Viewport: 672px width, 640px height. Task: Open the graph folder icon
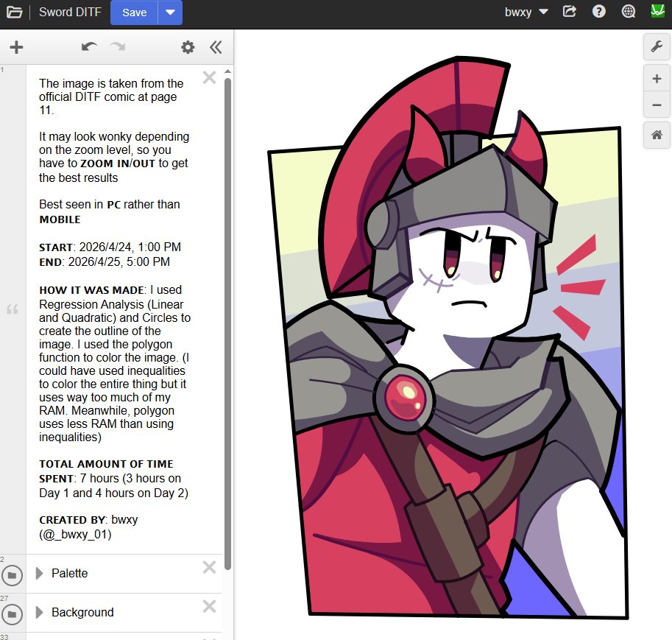[x=14, y=13]
